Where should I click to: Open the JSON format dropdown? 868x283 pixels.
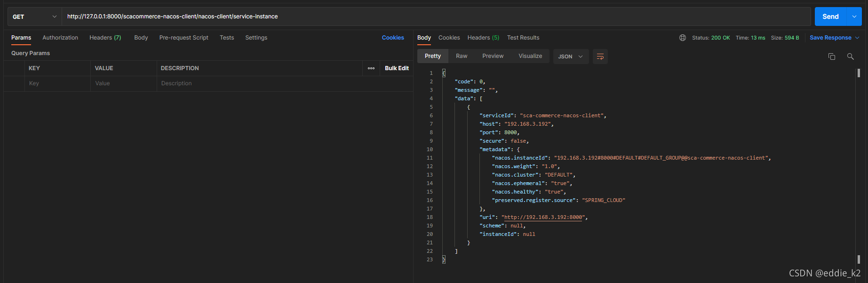(571, 57)
